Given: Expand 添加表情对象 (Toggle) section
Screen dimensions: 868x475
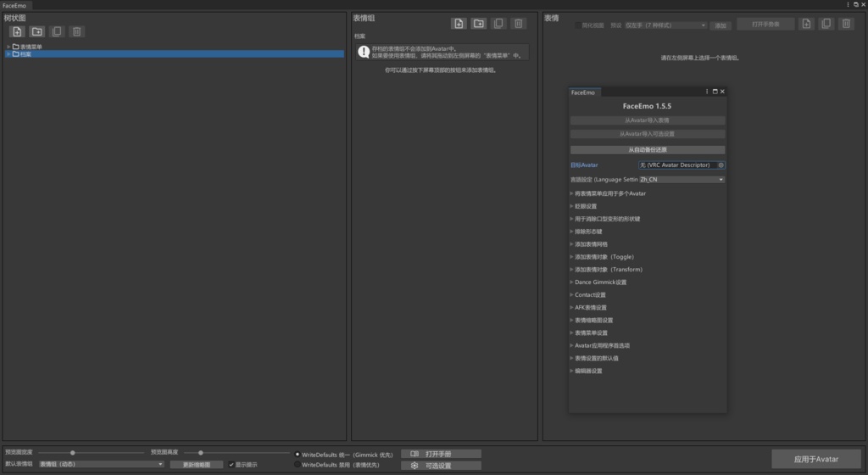Looking at the screenshot, I should click(571, 257).
